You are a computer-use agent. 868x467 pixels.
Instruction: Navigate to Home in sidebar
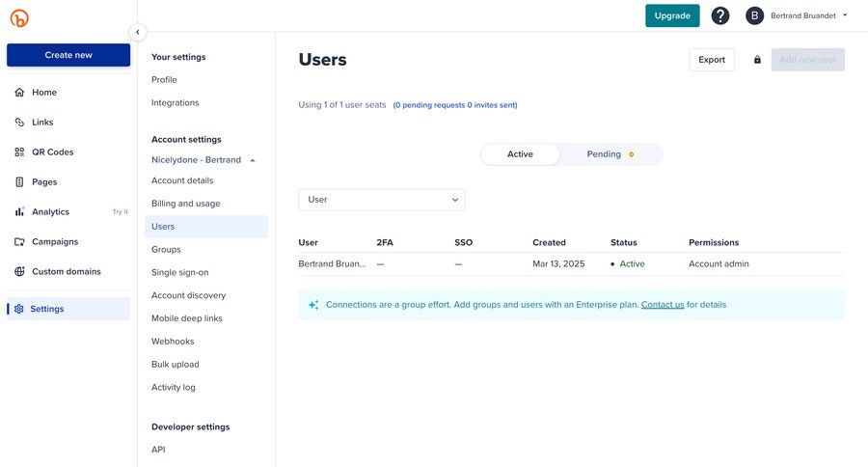[x=44, y=92]
